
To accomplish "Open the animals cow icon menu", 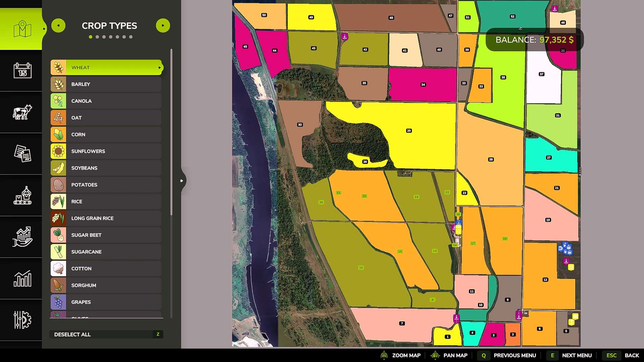I will 22,112.
